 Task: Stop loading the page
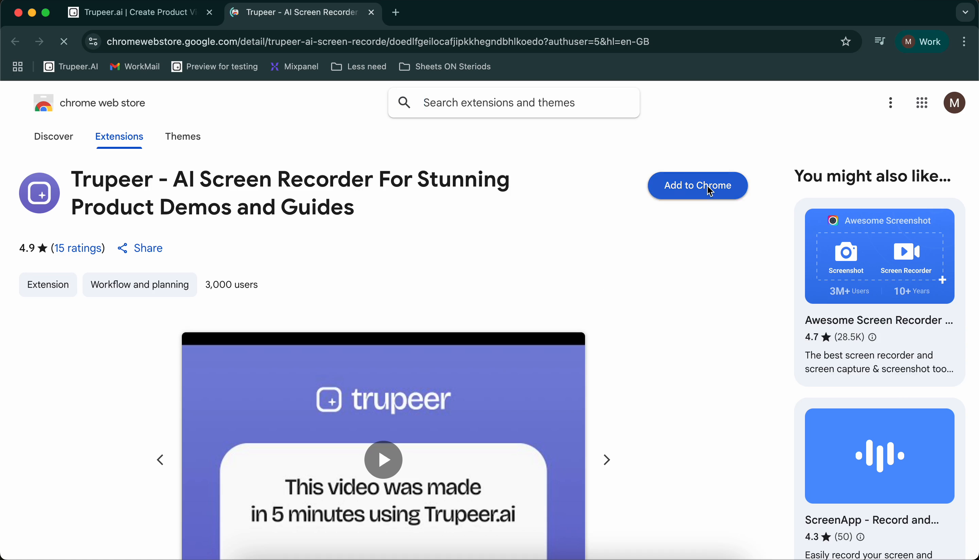click(x=64, y=41)
